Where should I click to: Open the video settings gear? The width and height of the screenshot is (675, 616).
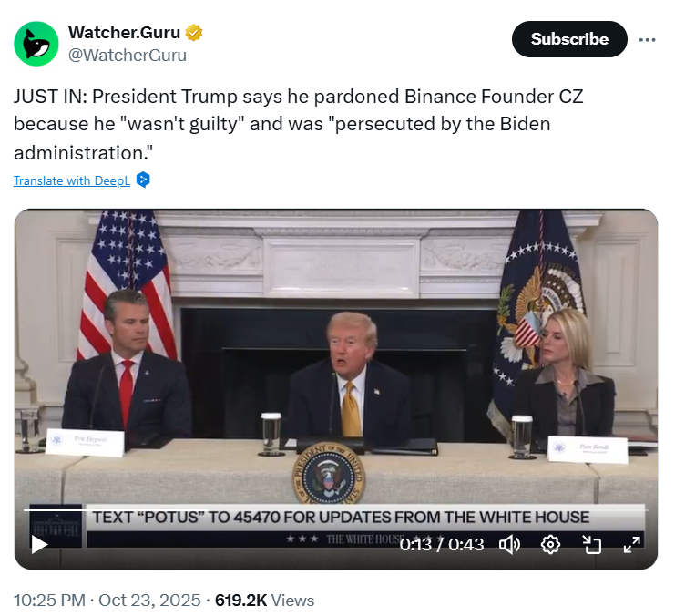pos(550,544)
